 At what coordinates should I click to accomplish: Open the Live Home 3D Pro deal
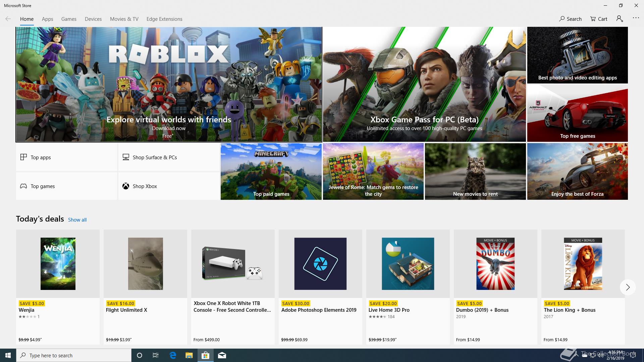(408, 287)
